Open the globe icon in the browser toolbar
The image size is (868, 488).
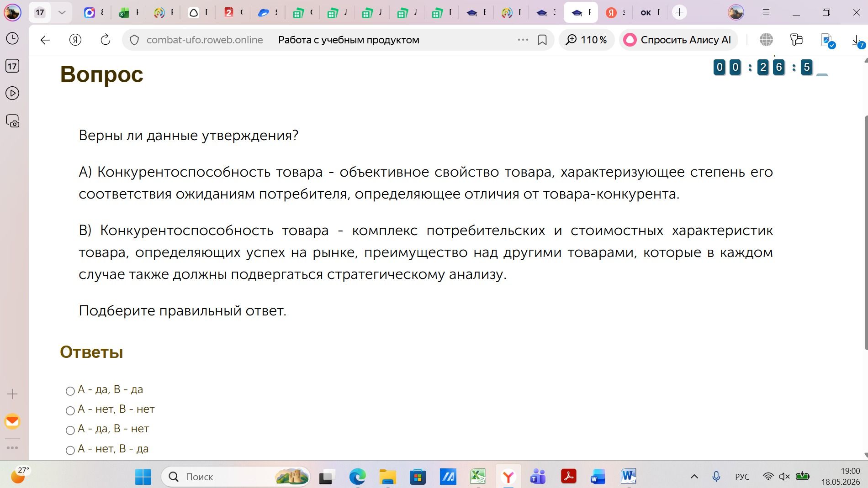[766, 40]
